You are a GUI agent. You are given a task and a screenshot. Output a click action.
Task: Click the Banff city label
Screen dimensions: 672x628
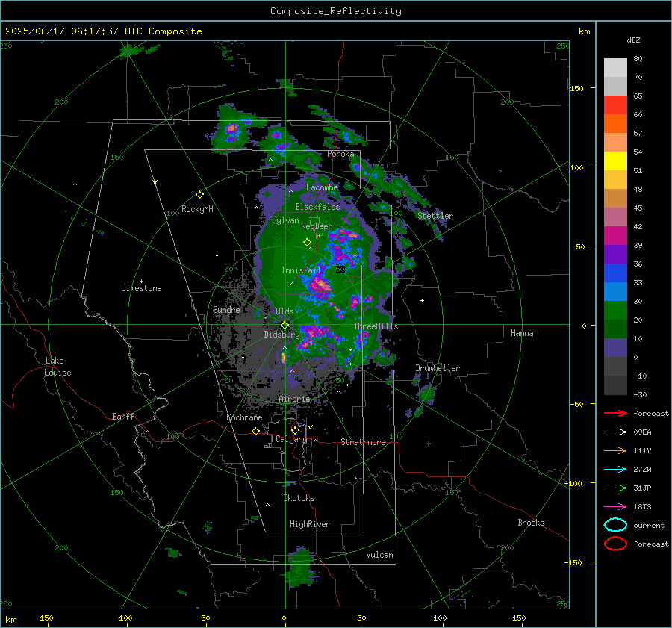click(x=123, y=416)
